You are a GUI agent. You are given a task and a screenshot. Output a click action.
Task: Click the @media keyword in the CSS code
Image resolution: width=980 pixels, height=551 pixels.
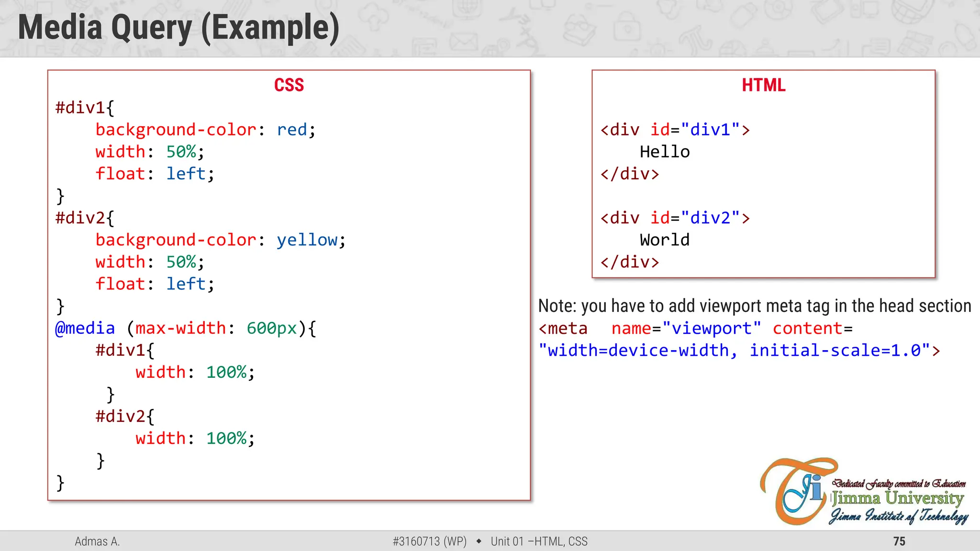click(x=85, y=328)
